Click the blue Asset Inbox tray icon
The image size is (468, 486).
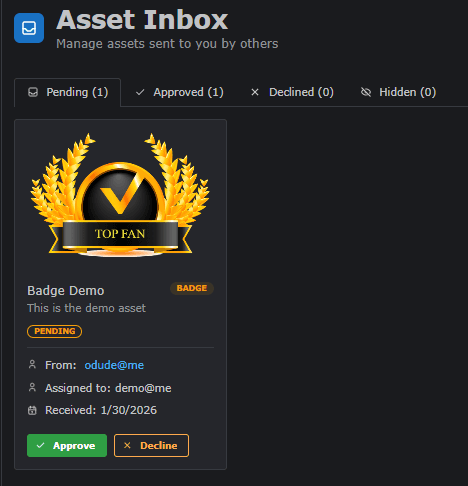click(x=29, y=28)
